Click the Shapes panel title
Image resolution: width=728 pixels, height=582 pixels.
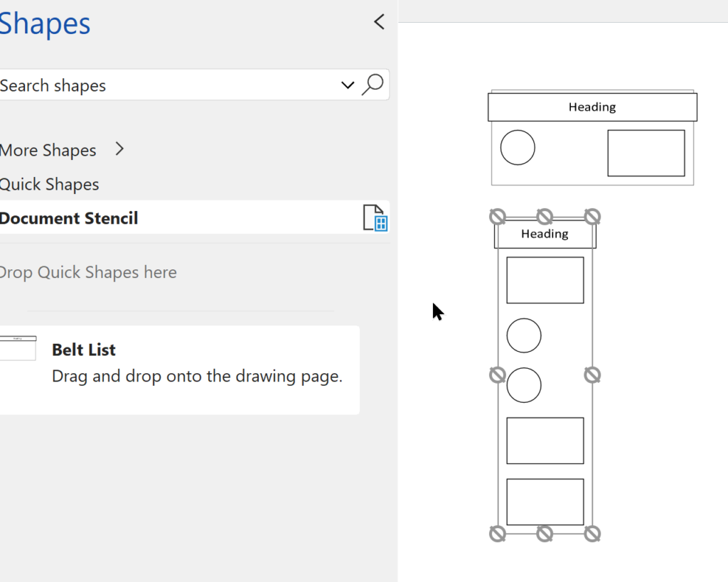pyautogui.click(x=45, y=23)
